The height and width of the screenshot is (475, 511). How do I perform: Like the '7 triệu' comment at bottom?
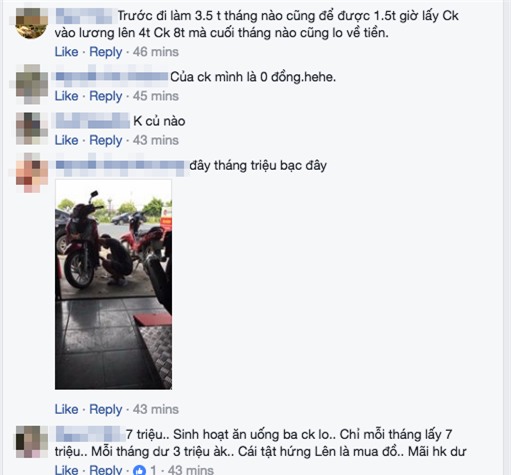66,470
